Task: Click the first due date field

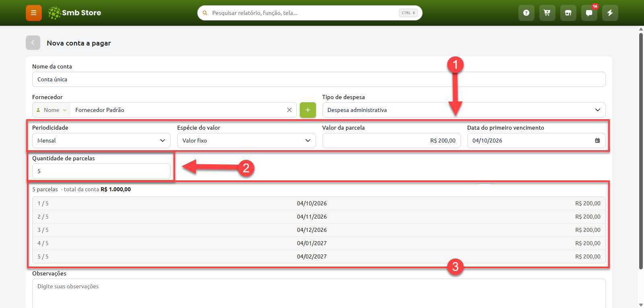Action: click(536, 141)
